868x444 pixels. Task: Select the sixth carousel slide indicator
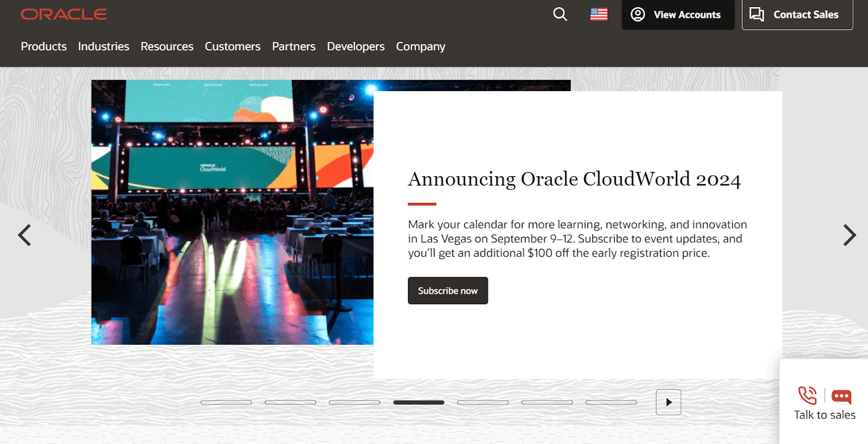coord(547,402)
